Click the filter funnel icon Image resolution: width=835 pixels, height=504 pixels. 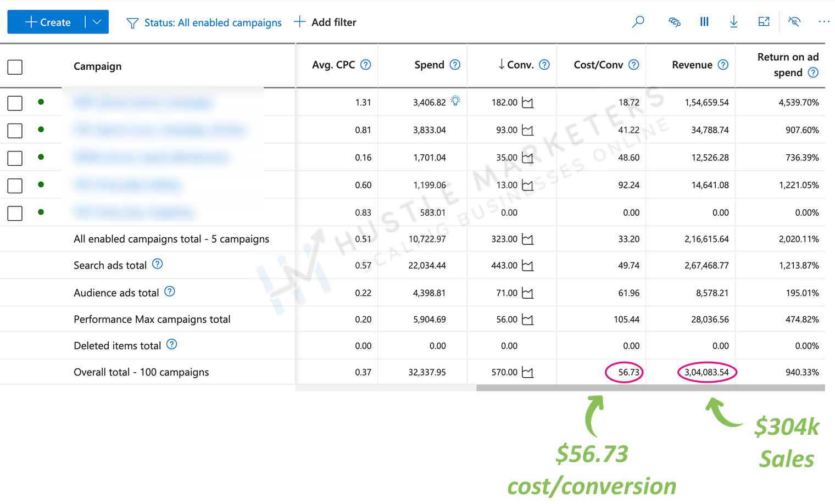[132, 23]
